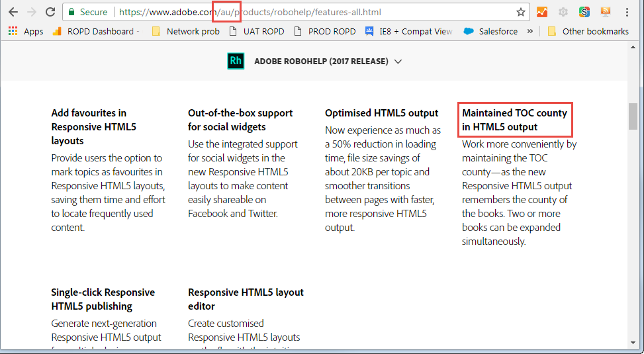Expand Adobe RoboHelp (2017 Release) dropdown chevron
The width and height of the screenshot is (644, 354).
point(398,62)
